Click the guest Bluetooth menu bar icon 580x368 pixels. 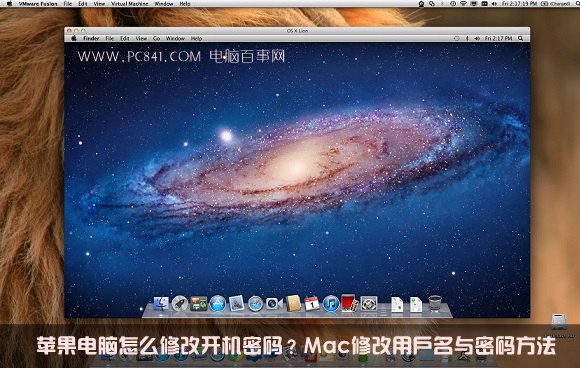coord(467,38)
